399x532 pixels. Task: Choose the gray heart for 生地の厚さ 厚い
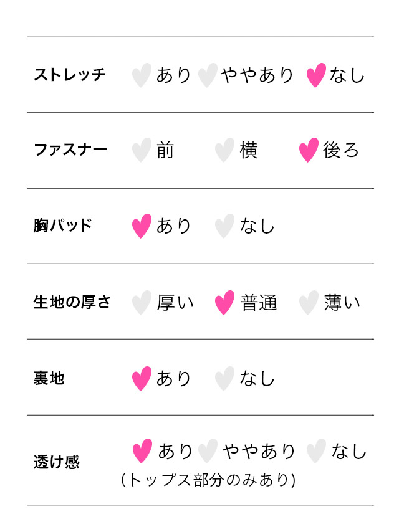coord(142,303)
